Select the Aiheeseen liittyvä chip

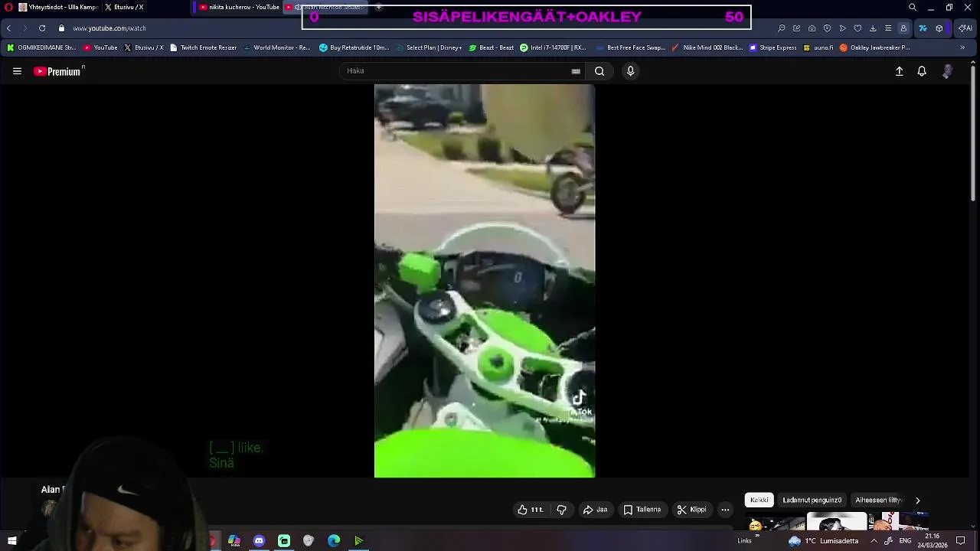click(879, 500)
